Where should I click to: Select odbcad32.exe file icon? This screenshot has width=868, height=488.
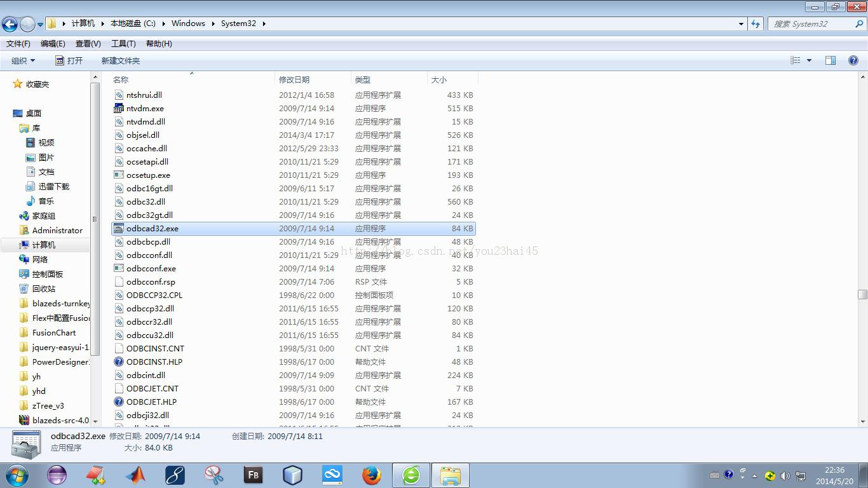pos(119,228)
